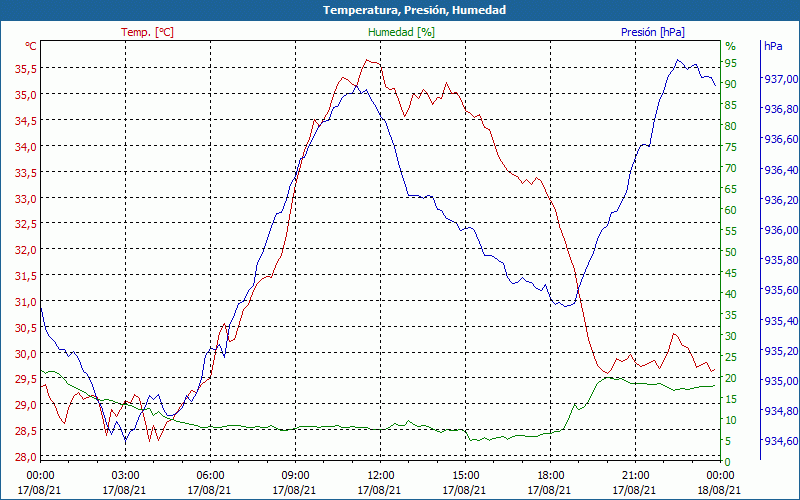
Task: Select the blue Presión [hPa] legend label
Action: 653,32
